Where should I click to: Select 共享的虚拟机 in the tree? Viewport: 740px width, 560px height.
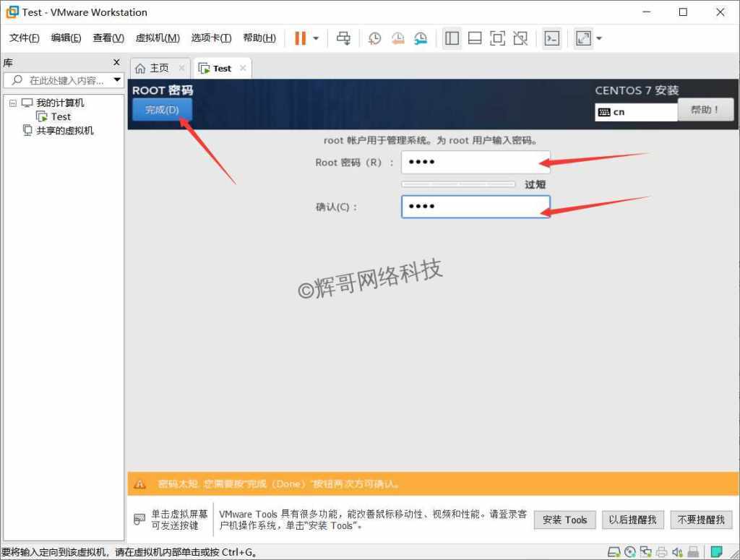coord(64,131)
